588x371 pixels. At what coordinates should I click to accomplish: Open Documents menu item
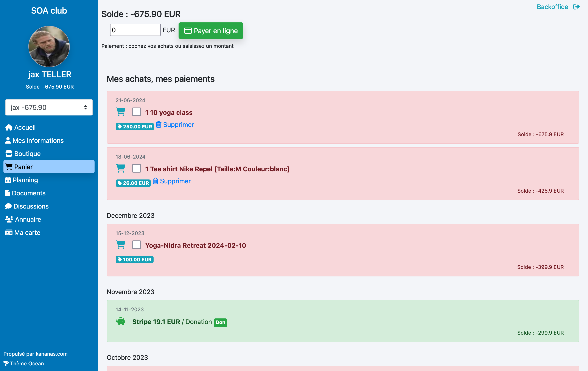[x=49, y=193]
